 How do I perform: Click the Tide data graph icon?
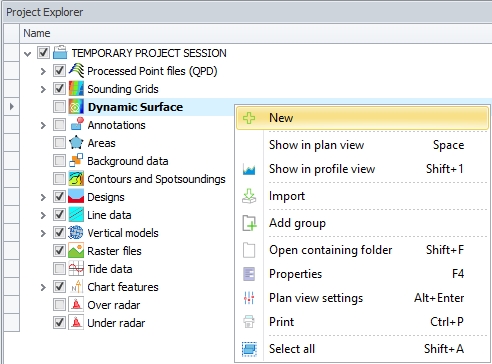[x=76, y=269]
